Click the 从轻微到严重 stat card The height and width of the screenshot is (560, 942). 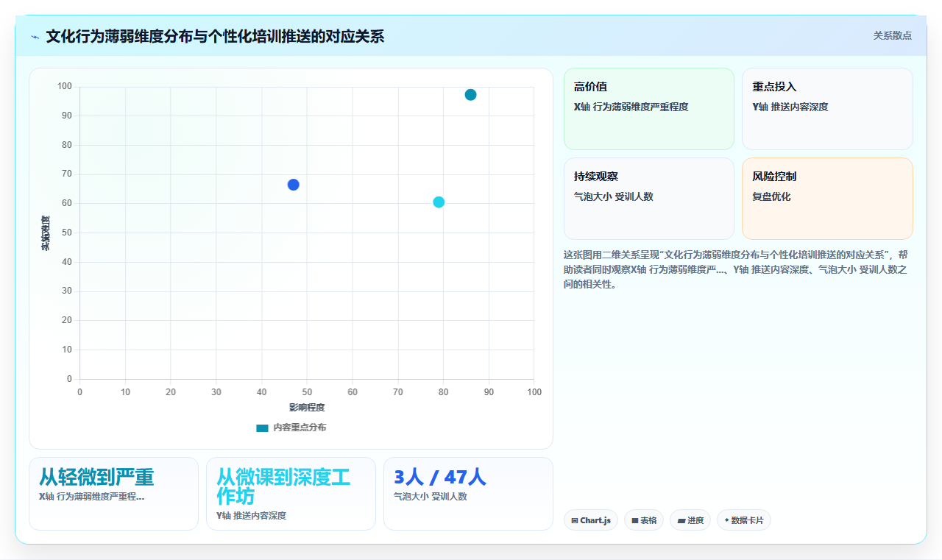coord(113,494)
